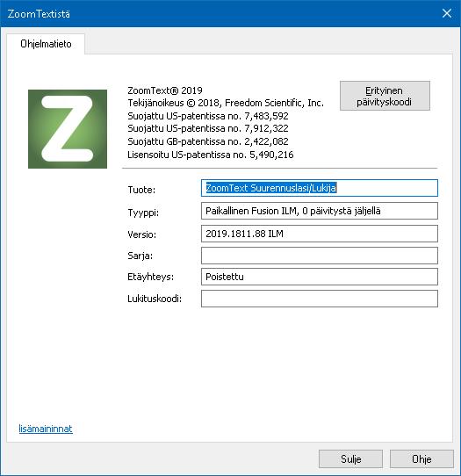Click the Versio: label
461x476 pixels.
coord(141,234)
